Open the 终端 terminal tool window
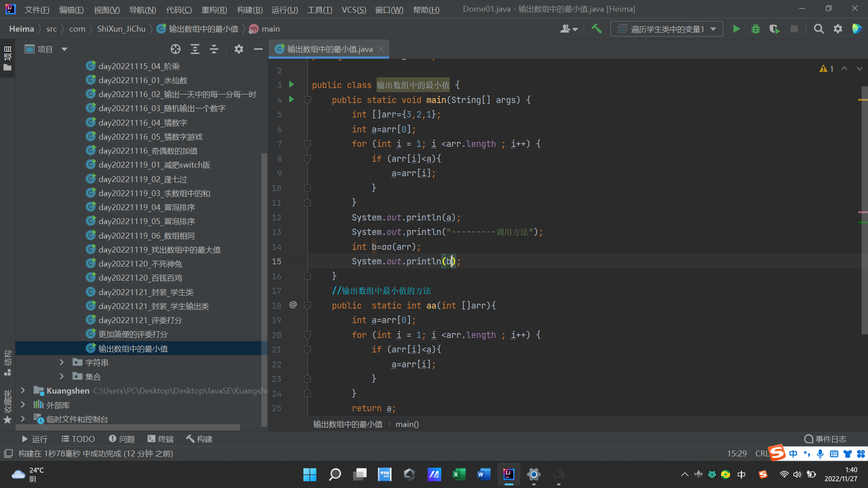 (160, 439)
